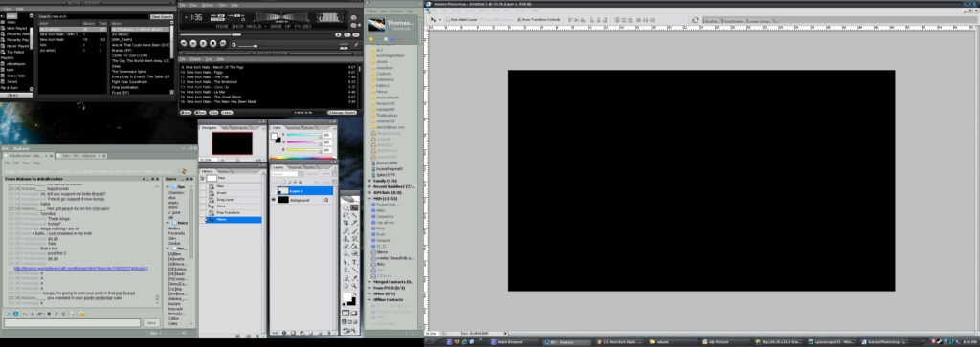
Task: Select the Crop tool in toolbox
Action: click(346, 223)
